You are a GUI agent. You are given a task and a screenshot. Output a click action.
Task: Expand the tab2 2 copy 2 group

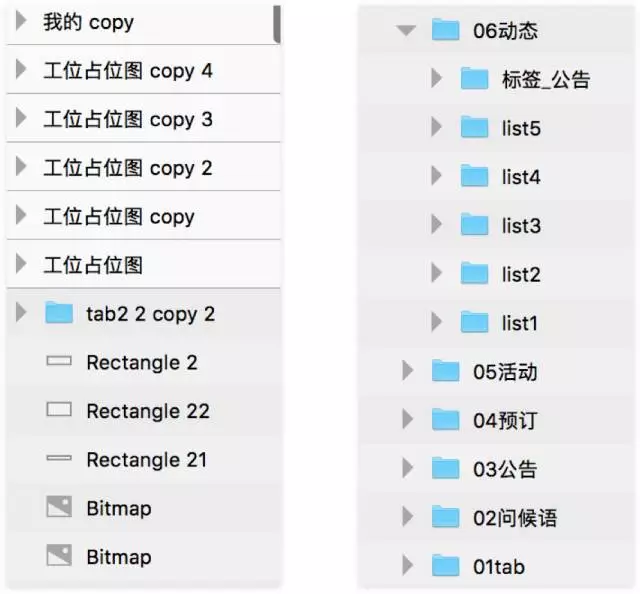pos(21,314)
